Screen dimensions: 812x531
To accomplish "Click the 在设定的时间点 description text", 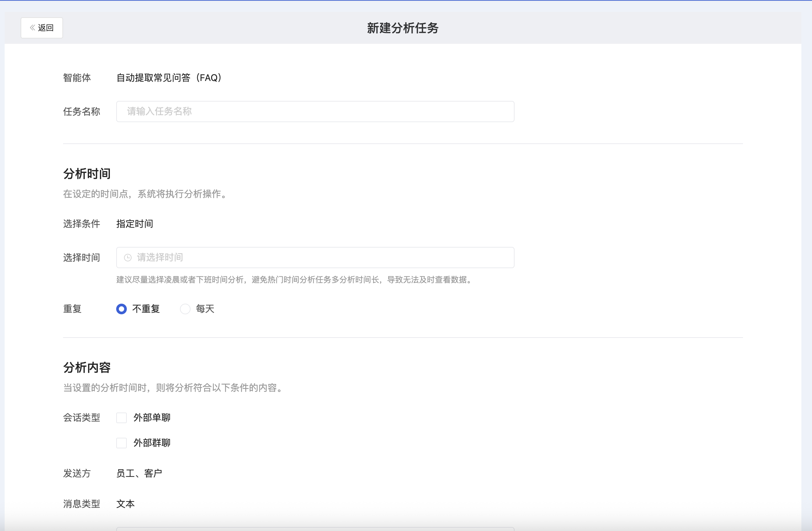I will (x=145, y=194).
